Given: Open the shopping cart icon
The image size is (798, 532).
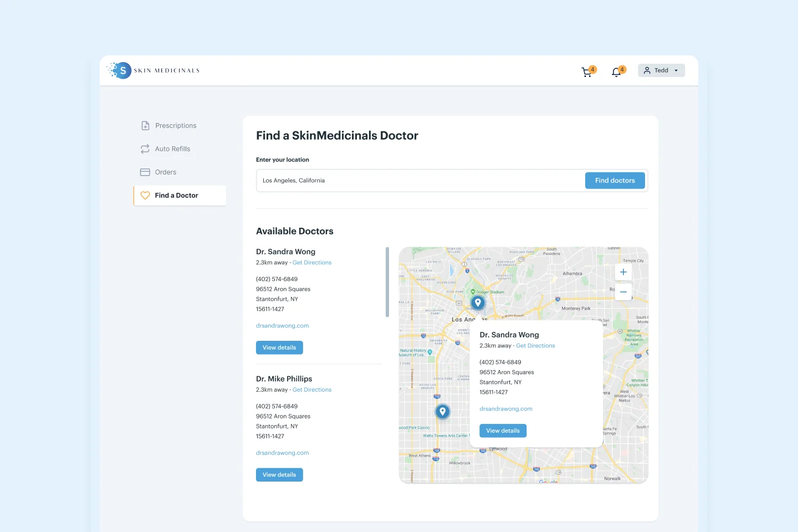Looking at the screenshot, I should [x=586, y=72].
